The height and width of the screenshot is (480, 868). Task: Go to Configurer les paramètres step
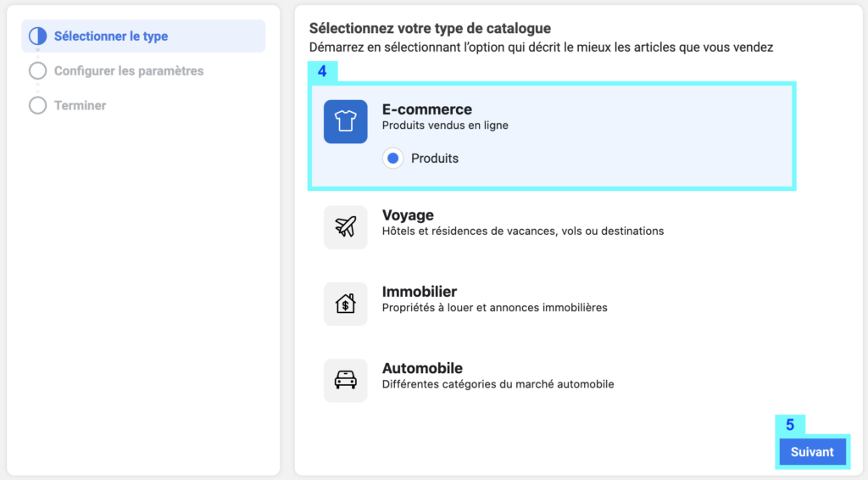coord(129,71)
